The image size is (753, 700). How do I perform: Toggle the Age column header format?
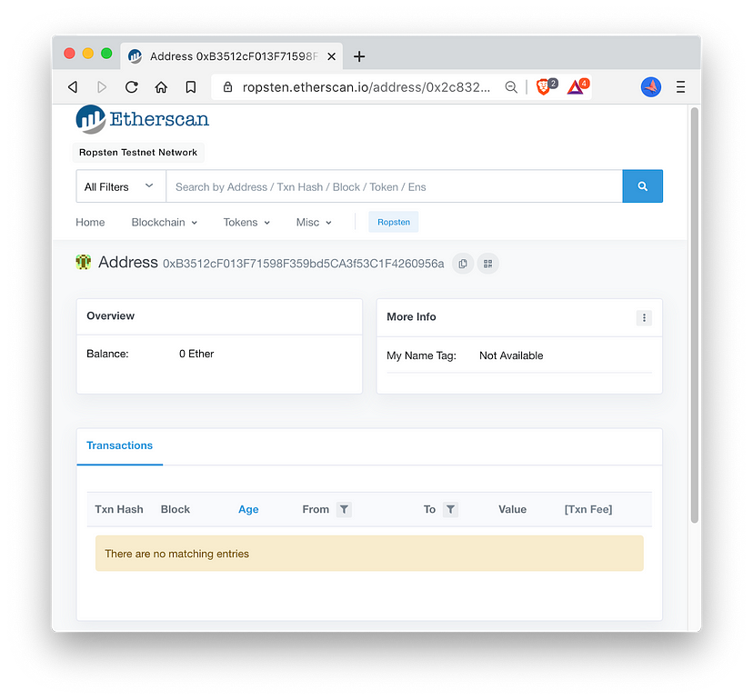pos(248,509)
